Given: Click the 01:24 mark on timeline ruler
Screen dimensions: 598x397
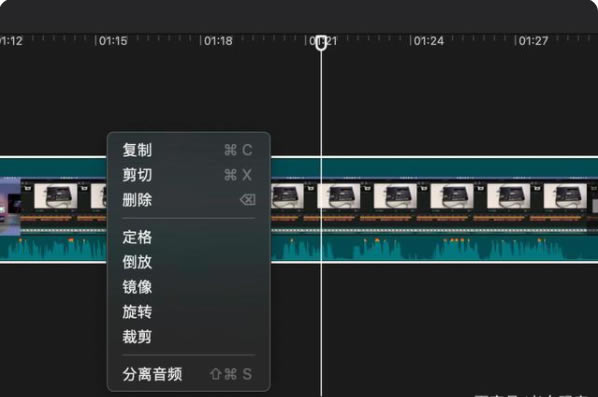Looking at the screenshot, I should click(x=428, y=40).
